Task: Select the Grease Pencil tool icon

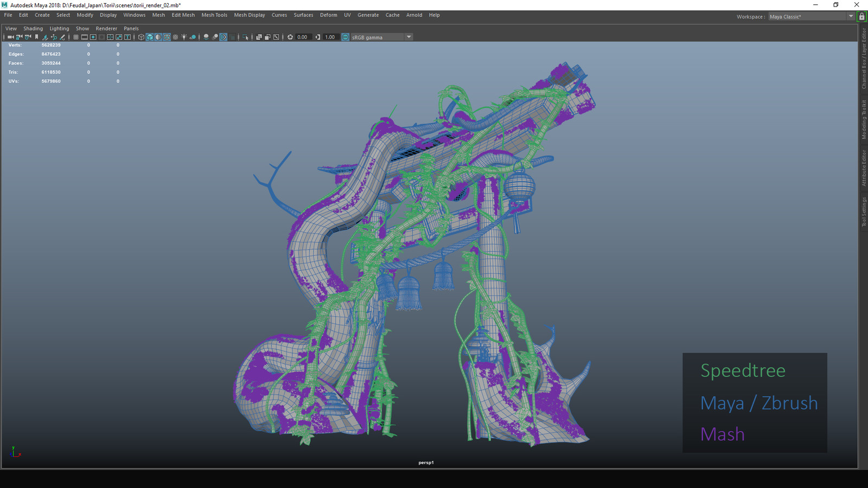Action: 62,37
